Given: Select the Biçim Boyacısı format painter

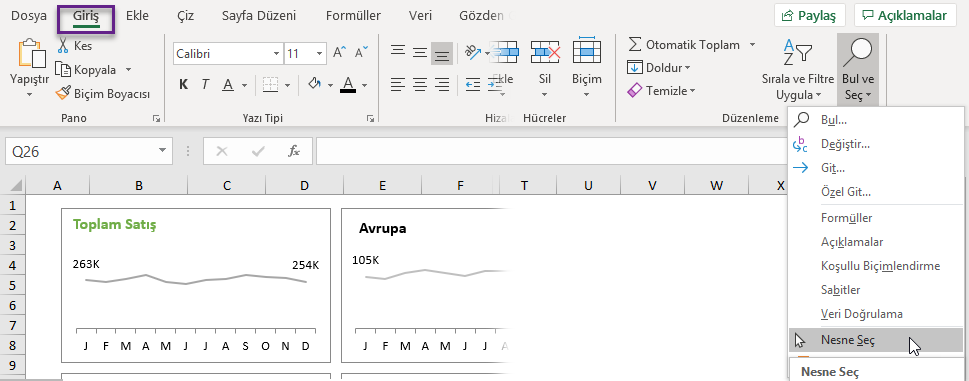Looking at the screenshot, I should [x=103, y=93].
